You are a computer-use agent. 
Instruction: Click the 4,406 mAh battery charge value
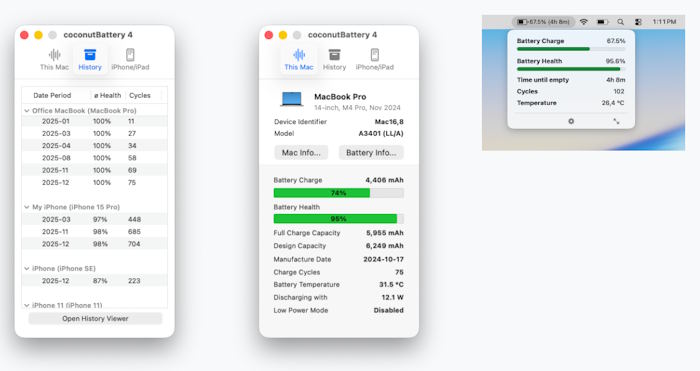click(384, 180)
